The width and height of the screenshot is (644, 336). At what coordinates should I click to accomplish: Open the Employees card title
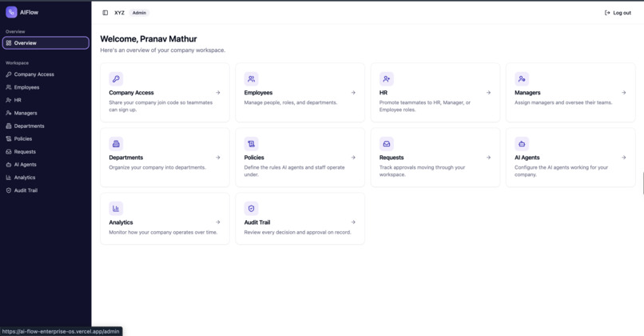[x=258, y=93]
